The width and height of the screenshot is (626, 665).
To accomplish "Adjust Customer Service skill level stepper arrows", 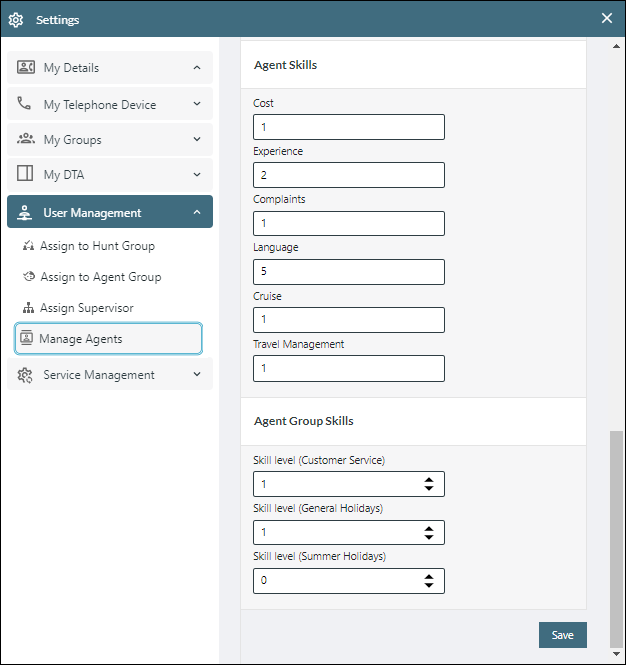I will click(429, 484).
